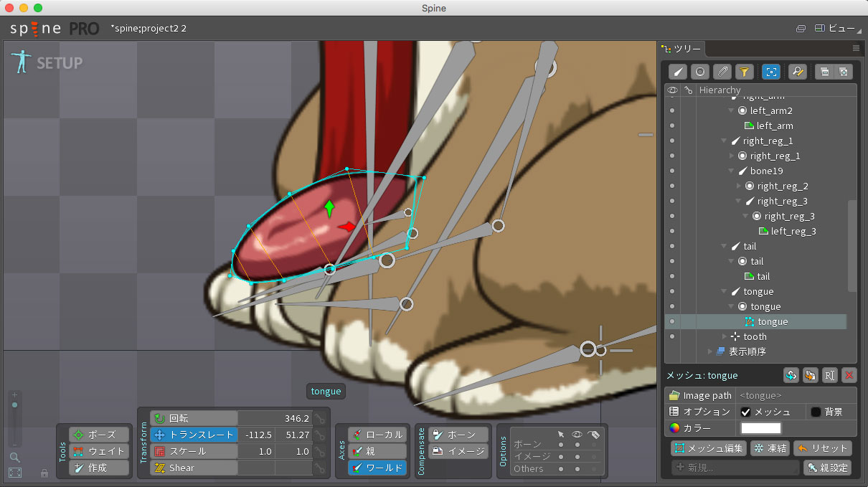Select the ポーズ pose tool
868x487 pixels.
coord(99,435)
